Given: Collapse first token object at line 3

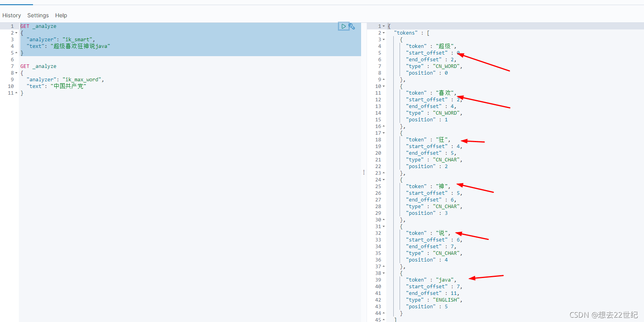Looking at the screenshot, I should (384, 40).
